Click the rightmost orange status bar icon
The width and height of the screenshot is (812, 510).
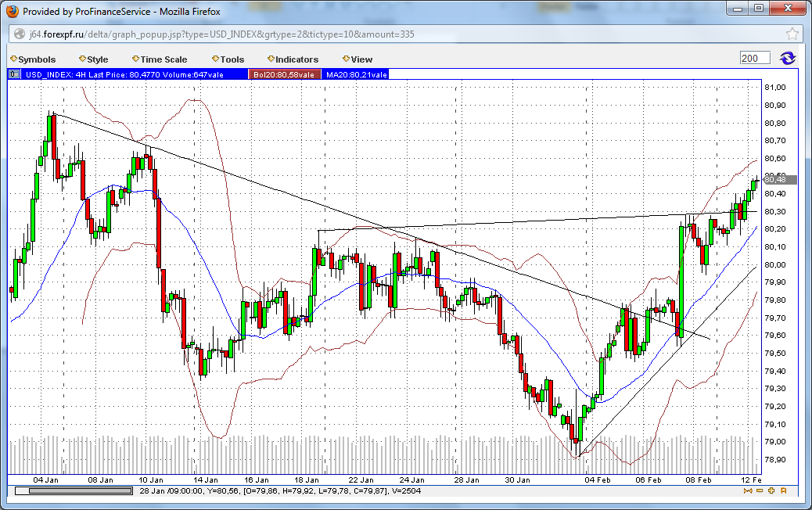point(783,491)
